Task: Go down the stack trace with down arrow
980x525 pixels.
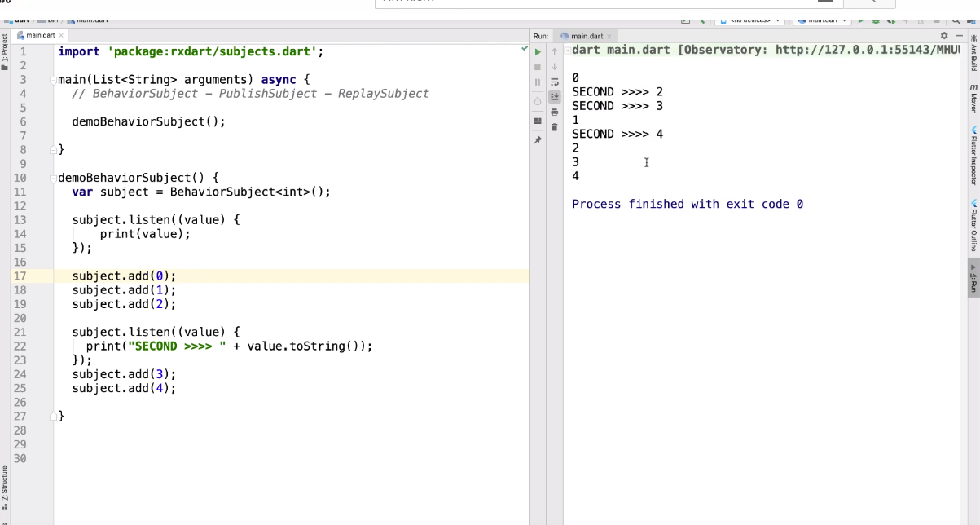Action: [555, 67]
